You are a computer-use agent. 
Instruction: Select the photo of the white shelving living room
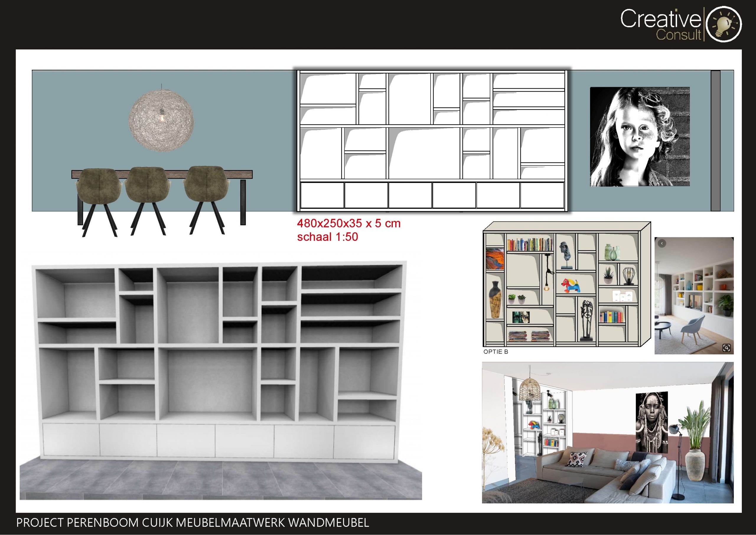[x=694, y=295]
